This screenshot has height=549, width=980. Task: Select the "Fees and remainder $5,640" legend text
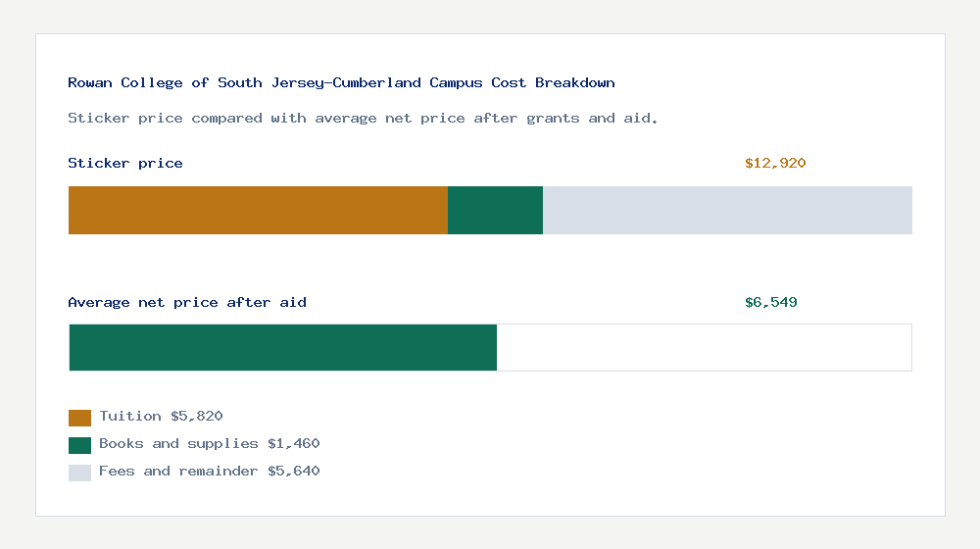tap(209, 472)
